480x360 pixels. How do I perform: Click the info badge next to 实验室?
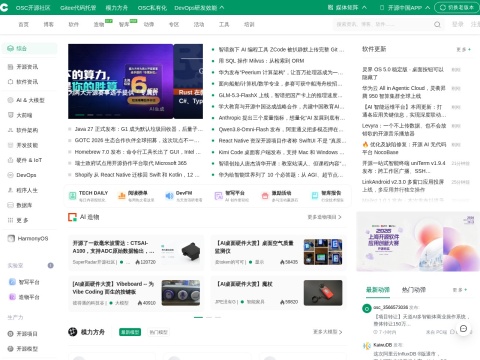pyautogui.click(x=50, y=265)
